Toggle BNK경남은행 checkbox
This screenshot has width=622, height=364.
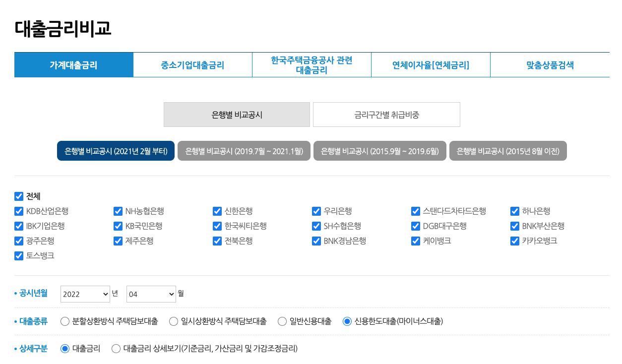click(x=316, y=241)
